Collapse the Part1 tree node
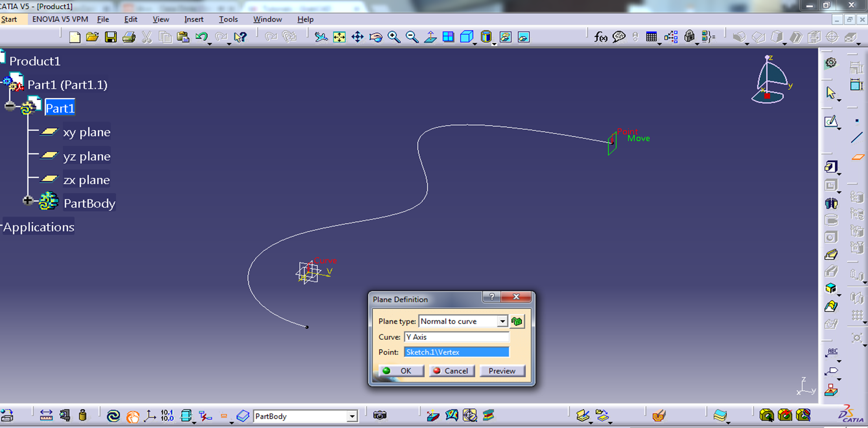The width and height of the screenshot is (868, 428). pos(10,106)
